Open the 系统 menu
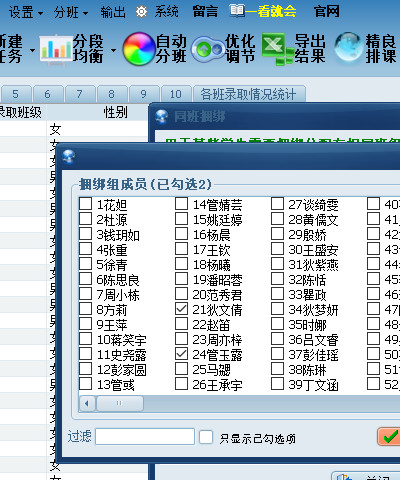 point(166,12)
